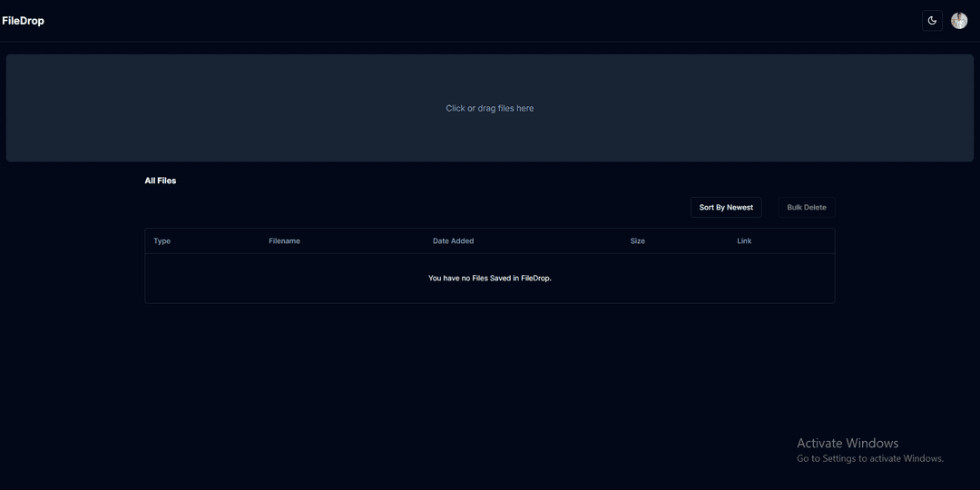Open the user profile avatar menu
Image resolution: width=980 pixels, height=490 pixels.
coord(959,21)
